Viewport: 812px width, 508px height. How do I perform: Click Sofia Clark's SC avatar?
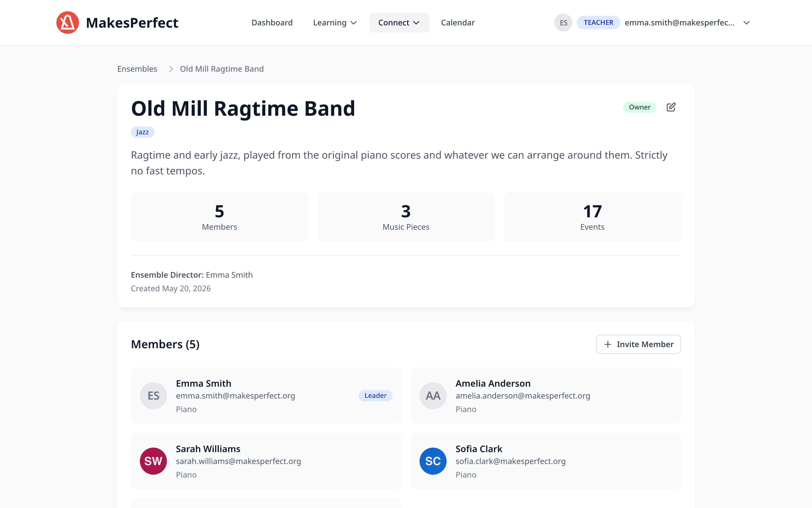click(x=433, y=461)
